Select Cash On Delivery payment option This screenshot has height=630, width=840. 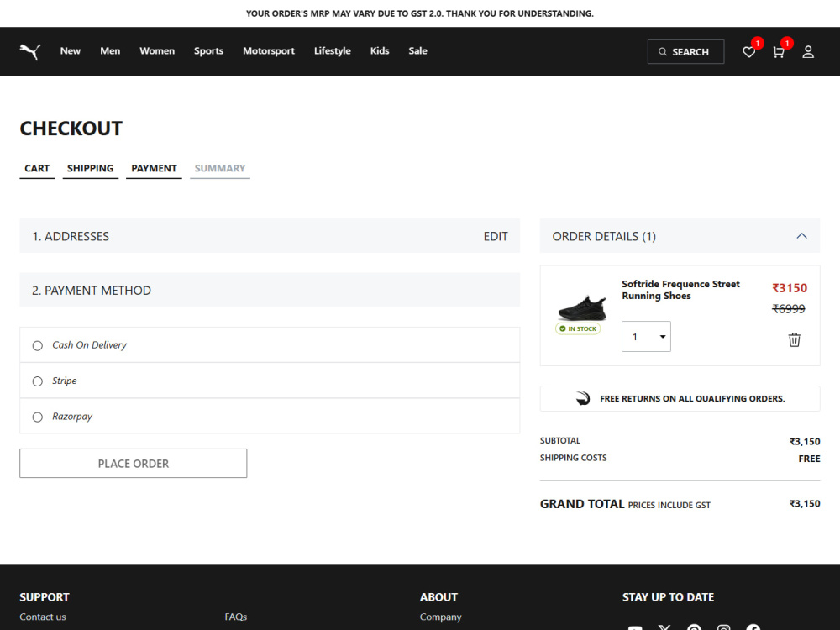click(38, 345)
